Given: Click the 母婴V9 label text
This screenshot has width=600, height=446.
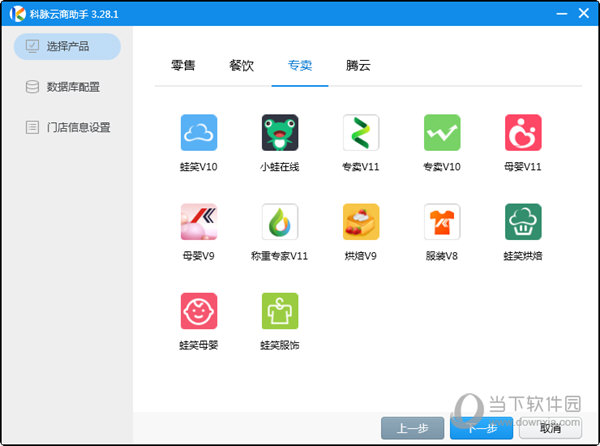Looking at the screenshot, I should tap(199, 256).
